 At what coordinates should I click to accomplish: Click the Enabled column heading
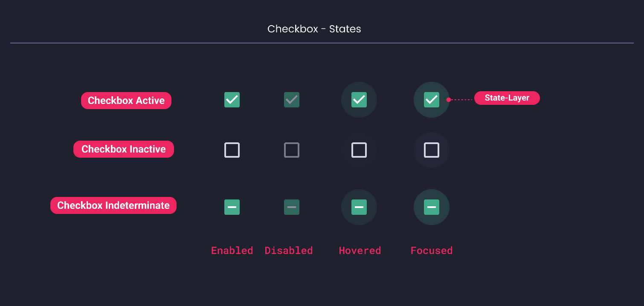[x=232, y=251]
